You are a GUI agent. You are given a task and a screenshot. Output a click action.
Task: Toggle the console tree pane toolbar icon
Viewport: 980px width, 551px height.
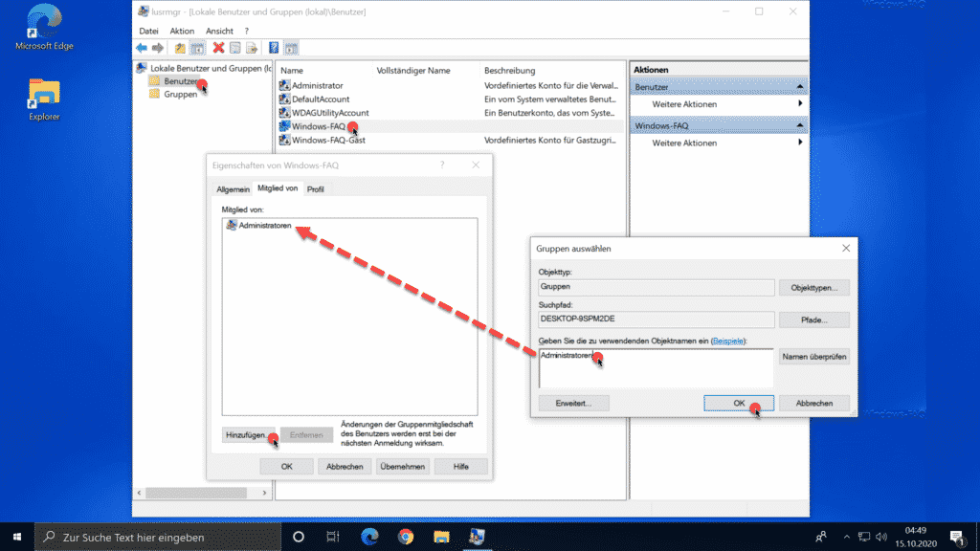click(x=197, y=48)
